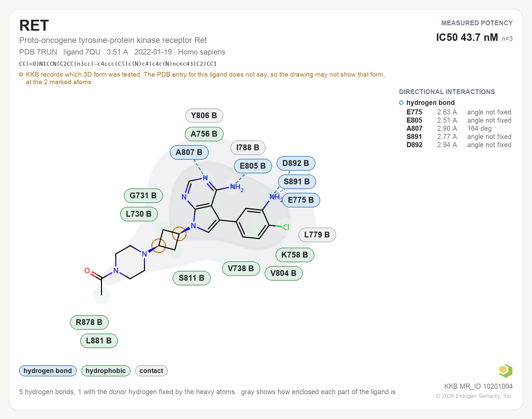The width and height of the screenshot is (532, 419).
Task: Select residue L881 B
Action: pos(99,341)
